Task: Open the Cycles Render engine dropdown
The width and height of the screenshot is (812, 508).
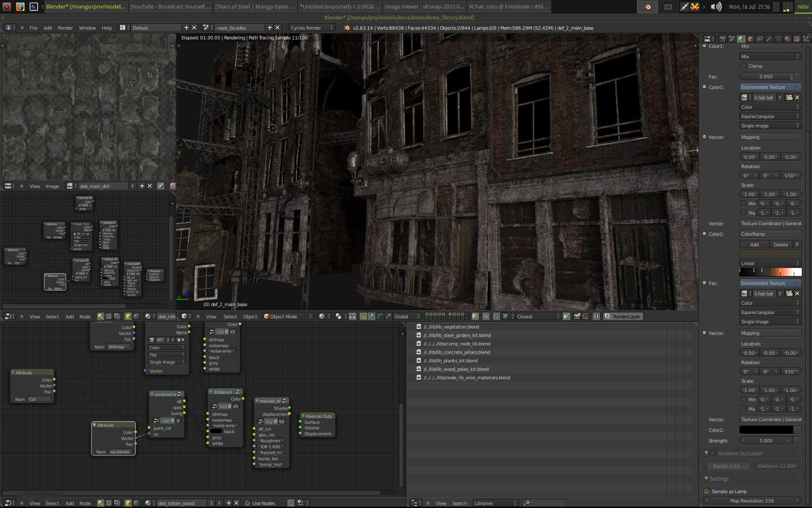Action: tap(312, 28)
